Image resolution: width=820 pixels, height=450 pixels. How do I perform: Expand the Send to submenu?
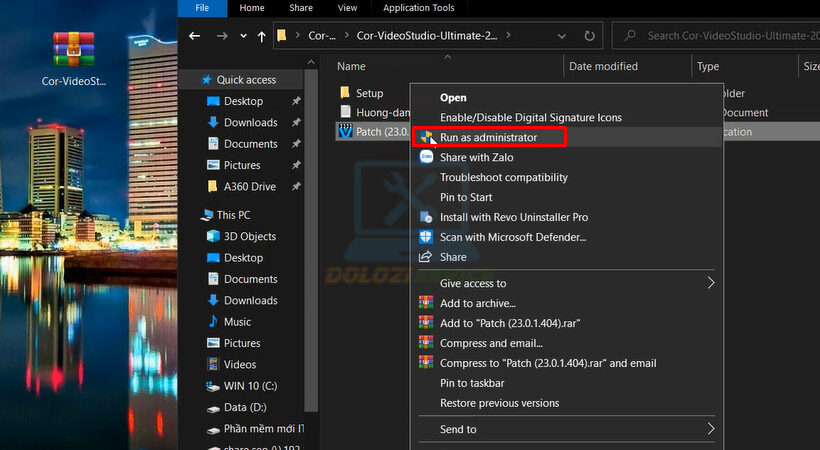[x=711, y=429]
